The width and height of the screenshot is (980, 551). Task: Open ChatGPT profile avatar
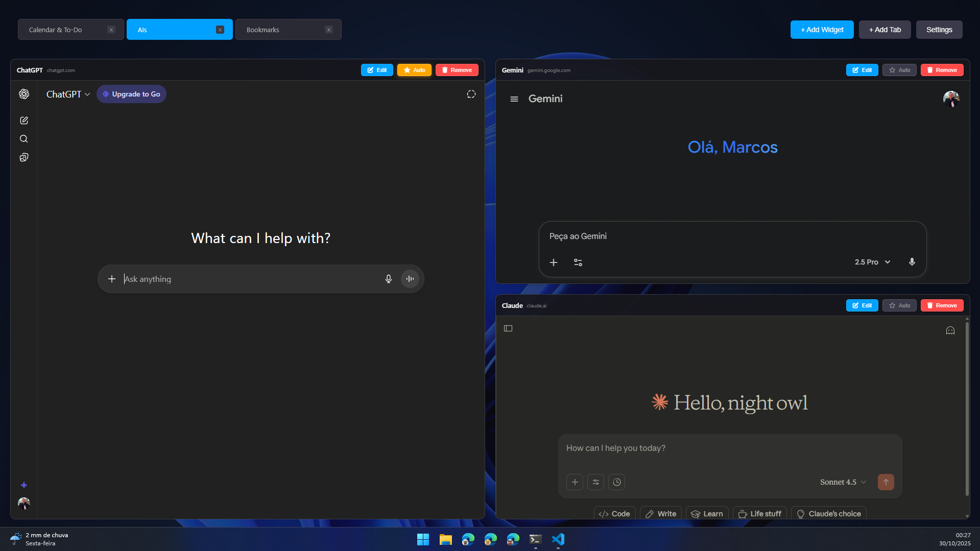click(x=24, y=504)
